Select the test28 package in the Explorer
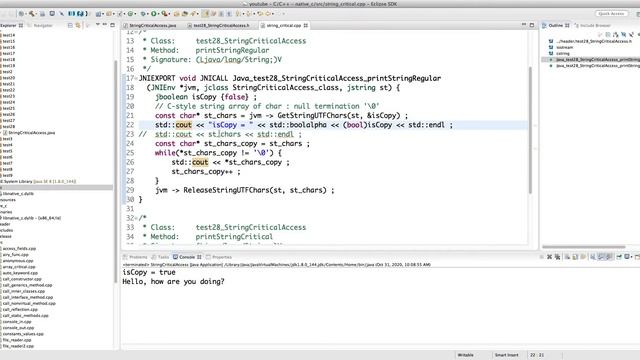The height and width of the screenshot is (360, 640). [8, 127]
